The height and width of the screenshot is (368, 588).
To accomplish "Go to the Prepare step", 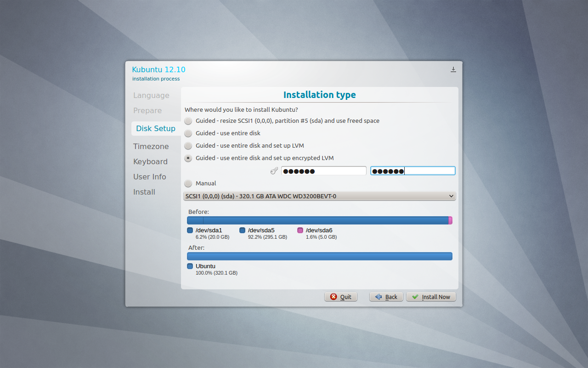I will tap(147, 110).
